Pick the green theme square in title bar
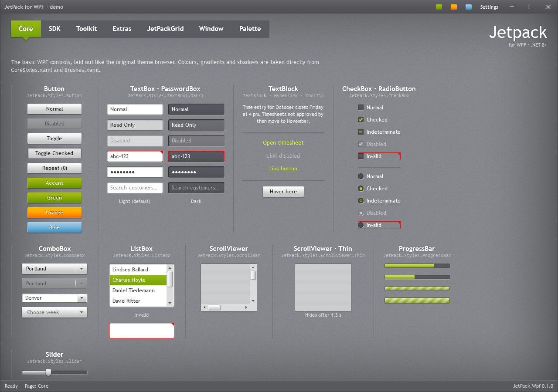The height and width of the screenshot is (392, 558). (439, 7)
